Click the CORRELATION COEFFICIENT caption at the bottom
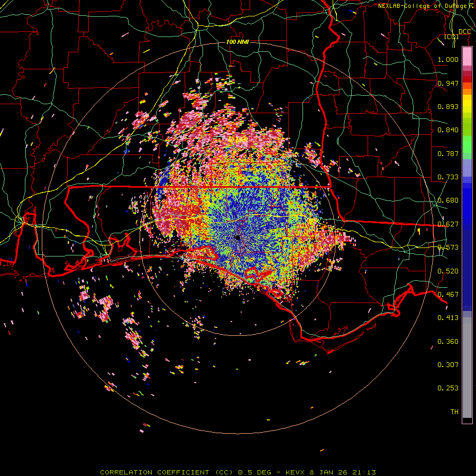476x476 pixels. [238, 472]
